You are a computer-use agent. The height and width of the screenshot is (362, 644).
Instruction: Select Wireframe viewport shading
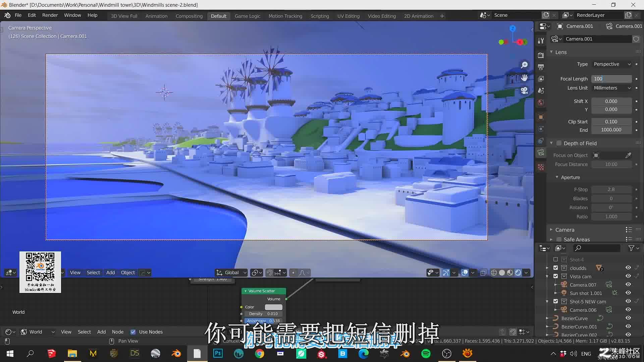494,273
